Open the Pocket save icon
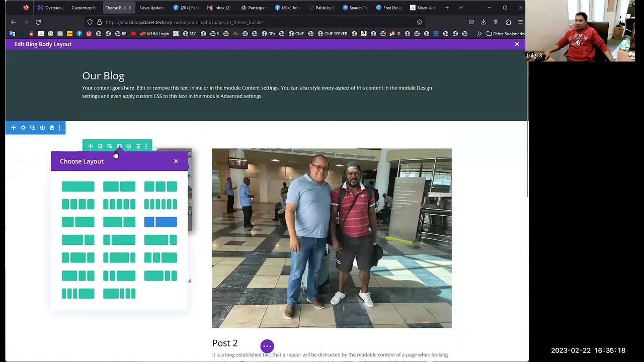 471,22
